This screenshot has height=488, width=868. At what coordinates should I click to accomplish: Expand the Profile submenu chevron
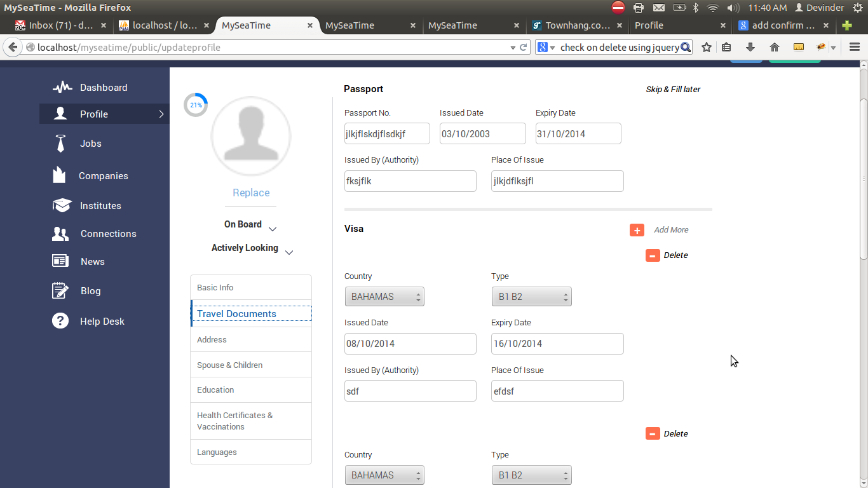(161, 114)
